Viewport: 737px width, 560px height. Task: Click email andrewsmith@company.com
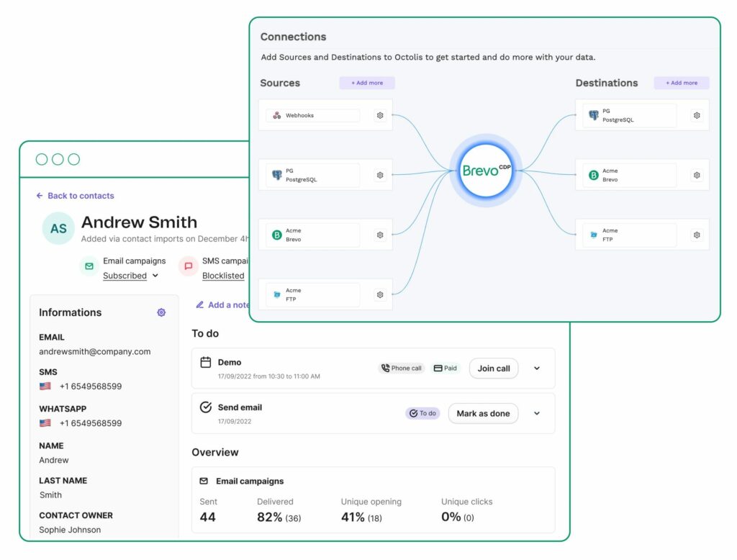[x=95, y=351]
